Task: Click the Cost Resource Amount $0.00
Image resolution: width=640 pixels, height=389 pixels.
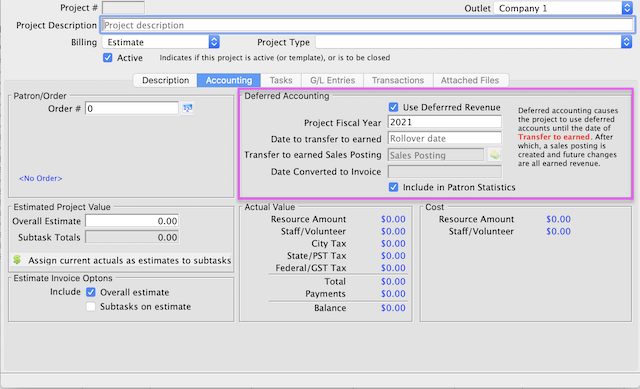Action: 558,219
